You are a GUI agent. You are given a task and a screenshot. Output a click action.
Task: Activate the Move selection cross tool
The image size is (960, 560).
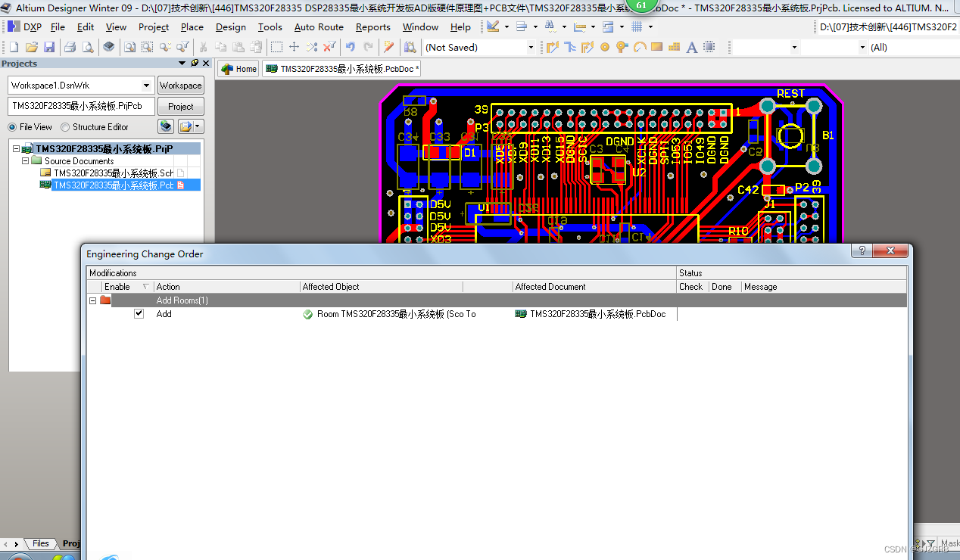click(294, 47)
